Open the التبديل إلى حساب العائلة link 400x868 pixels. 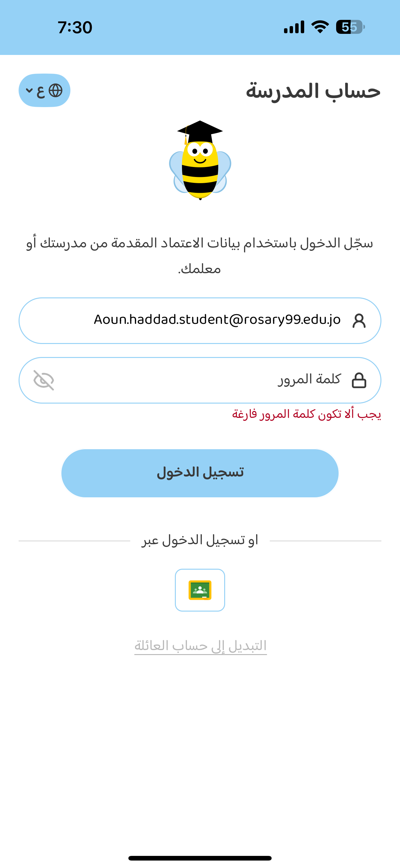(x=201, y=646)
